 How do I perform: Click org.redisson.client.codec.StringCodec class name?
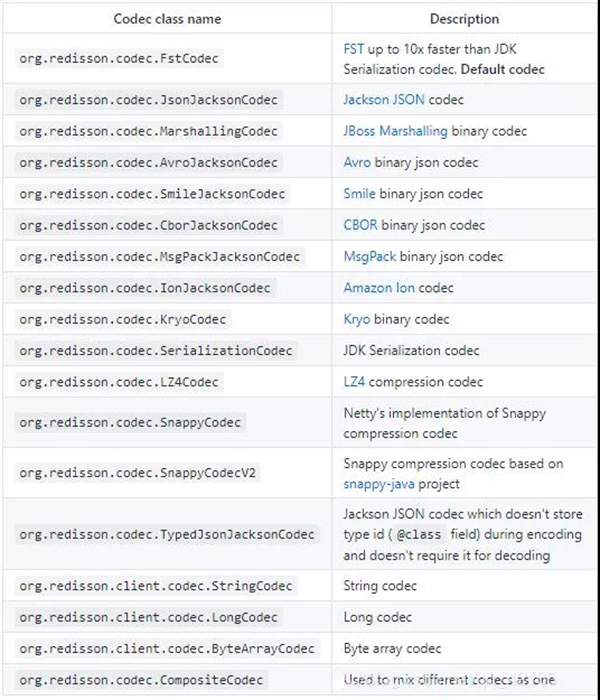coord(156,586)
